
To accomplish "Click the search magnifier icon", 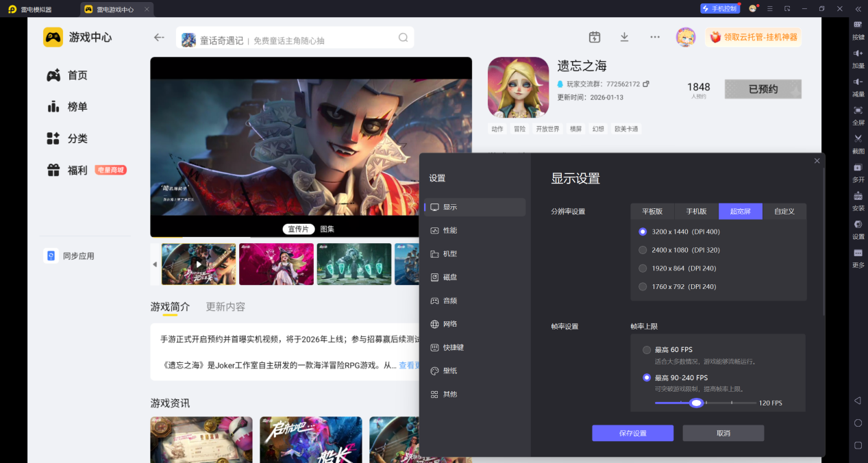I will coord(404,38).
